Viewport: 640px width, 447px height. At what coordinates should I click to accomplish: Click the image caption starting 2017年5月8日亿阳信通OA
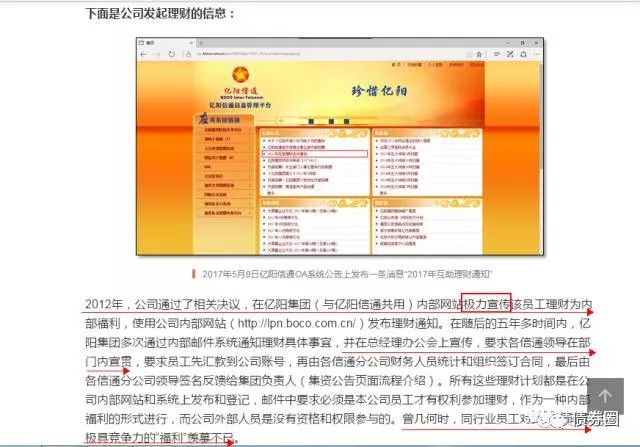point(347,274)
